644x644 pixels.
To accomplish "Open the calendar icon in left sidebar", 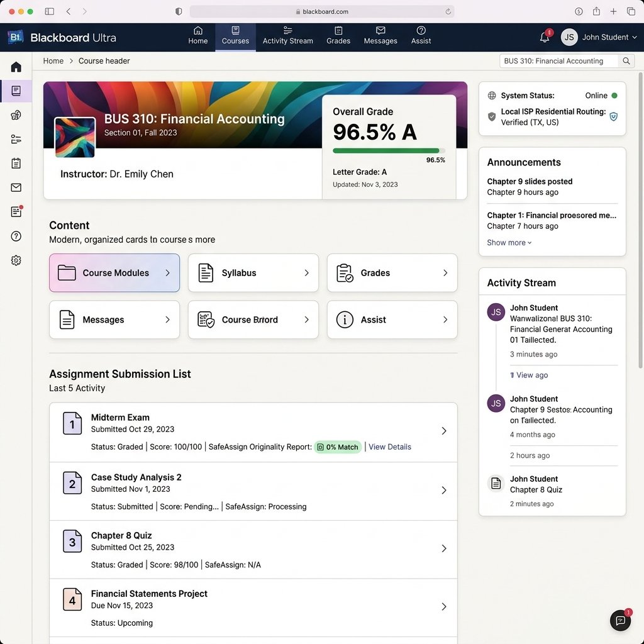I will (16, 164).
